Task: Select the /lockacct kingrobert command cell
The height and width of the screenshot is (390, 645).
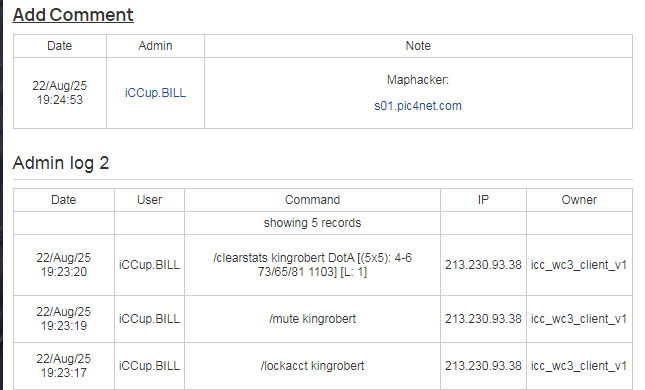Action: 313,366
